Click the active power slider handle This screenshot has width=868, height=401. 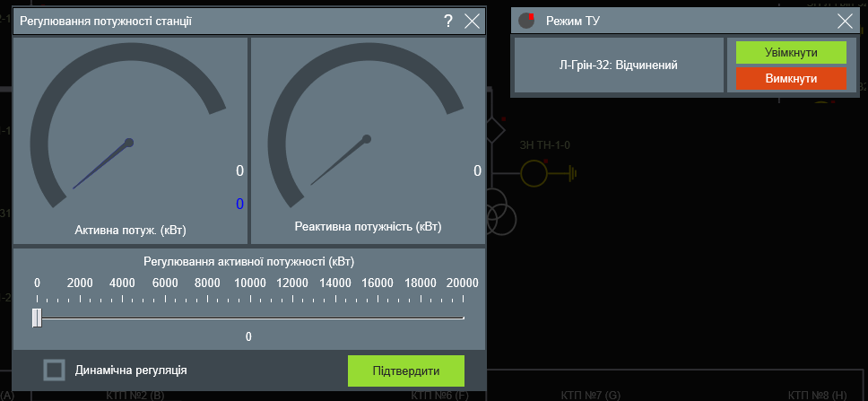pyautogui.click(x=37, y=318)
